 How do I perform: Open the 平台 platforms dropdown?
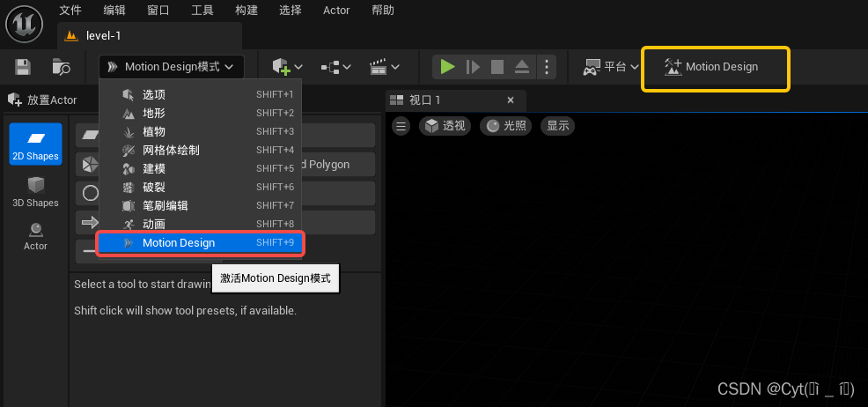tap(611, 67)
